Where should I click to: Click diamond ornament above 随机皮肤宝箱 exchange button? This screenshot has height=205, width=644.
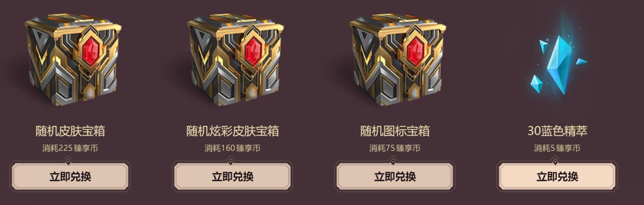(68, 162)
